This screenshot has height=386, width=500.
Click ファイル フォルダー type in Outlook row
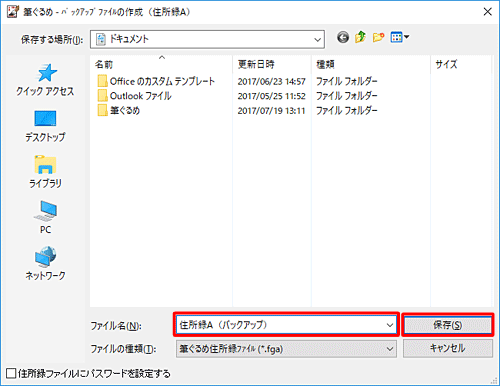tap(347, 96)
